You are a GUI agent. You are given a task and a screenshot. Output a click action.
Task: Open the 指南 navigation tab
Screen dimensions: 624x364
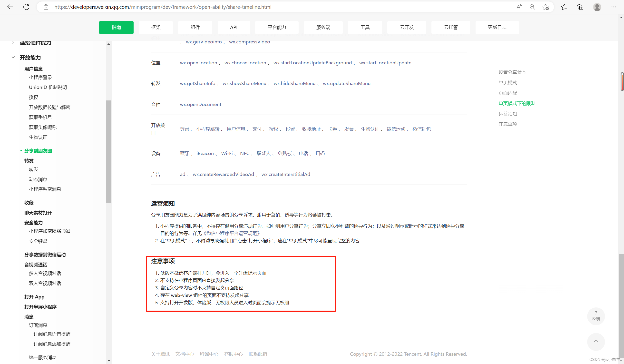[x=116, y=28]
